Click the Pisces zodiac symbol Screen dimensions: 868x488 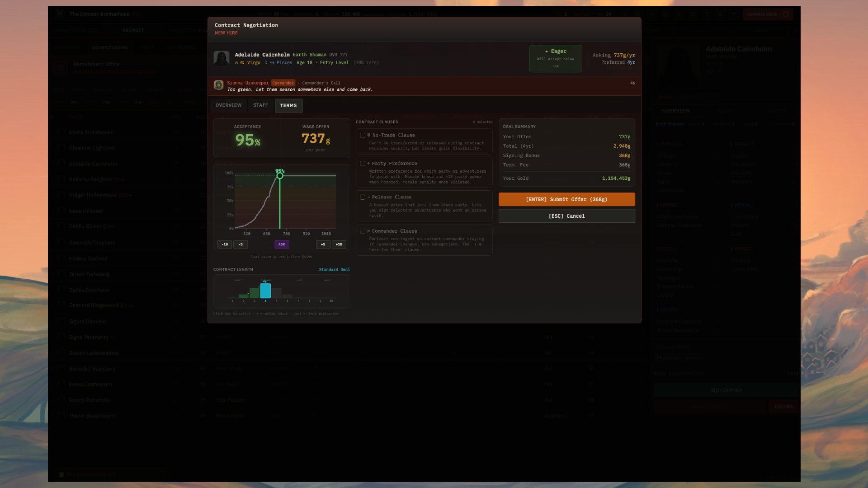coord(272,63)
